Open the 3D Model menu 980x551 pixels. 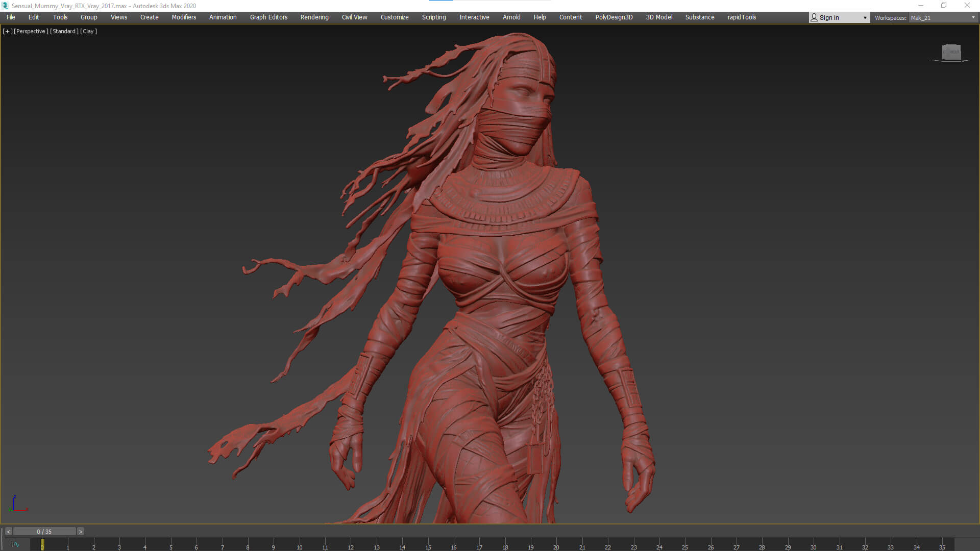coord(659,17)
